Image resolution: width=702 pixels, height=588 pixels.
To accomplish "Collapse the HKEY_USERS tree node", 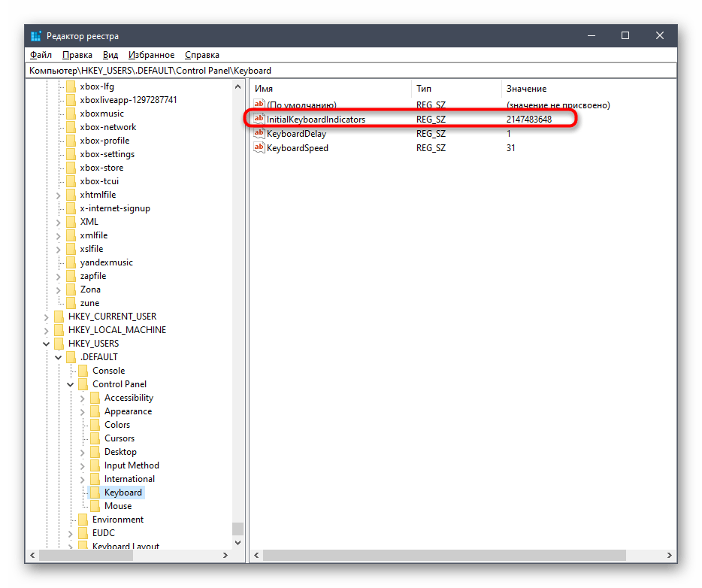I will point(47,344).
